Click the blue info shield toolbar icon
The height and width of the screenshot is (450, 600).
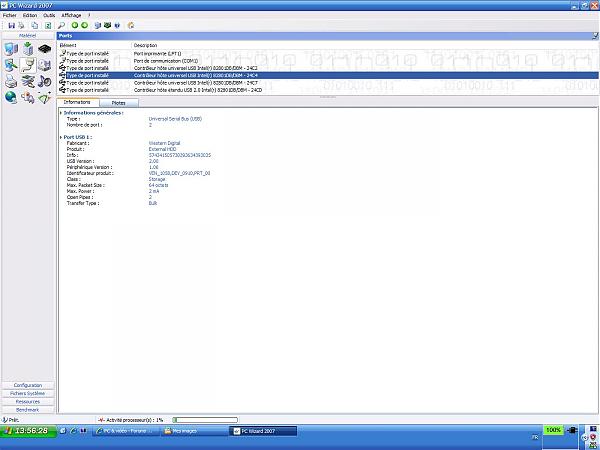[x=117, y=25]
